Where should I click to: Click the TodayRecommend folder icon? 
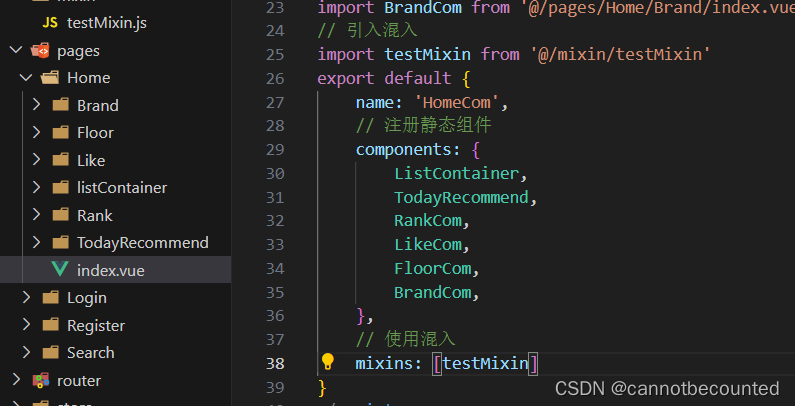click(x=60, y=242)
